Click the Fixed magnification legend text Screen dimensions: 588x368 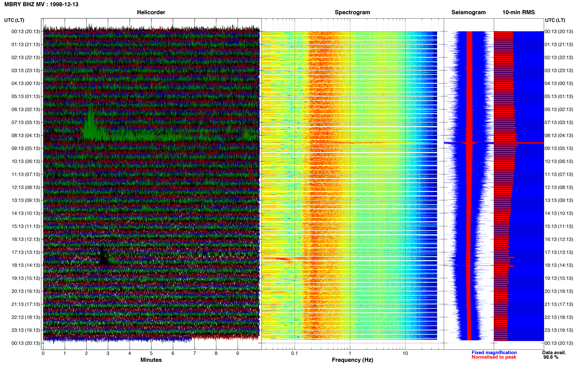(x=494, y=352)
